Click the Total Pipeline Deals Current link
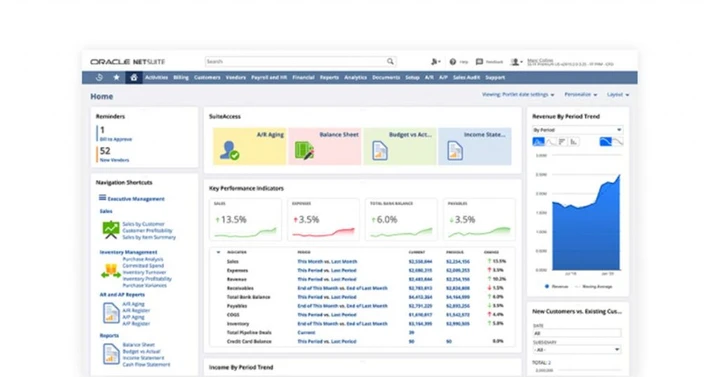The height and width of the screenshot is (377, 720). click(x=306, y=332)
